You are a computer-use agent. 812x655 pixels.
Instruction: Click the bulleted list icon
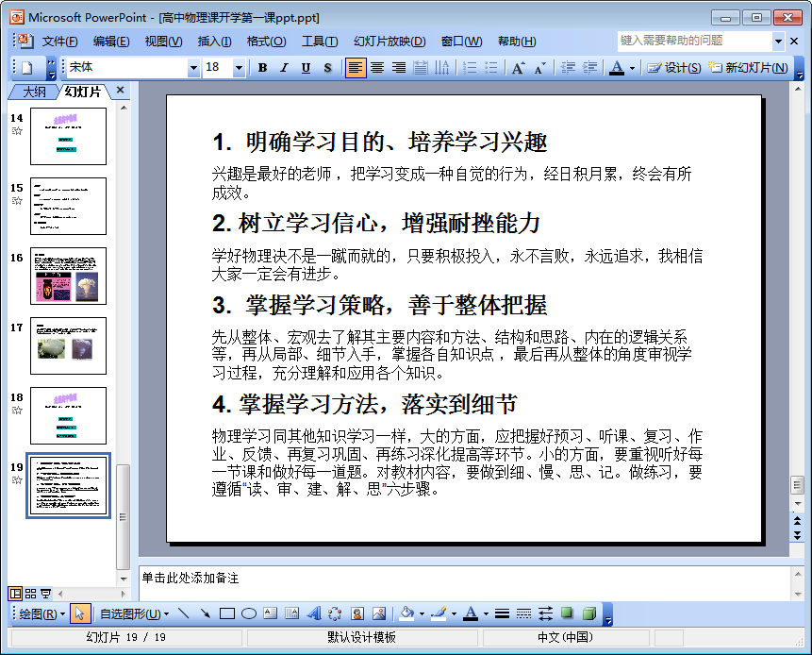[x=491, y=68]
